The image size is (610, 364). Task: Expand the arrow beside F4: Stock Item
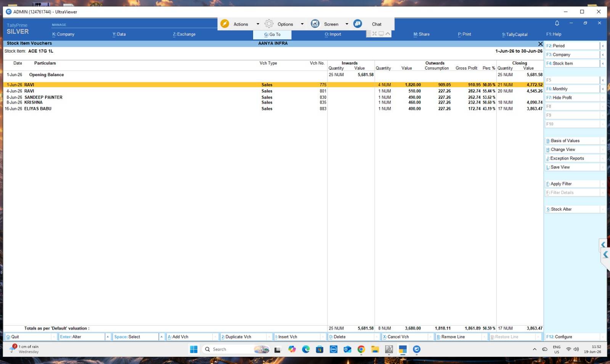(x=603, y=64)
